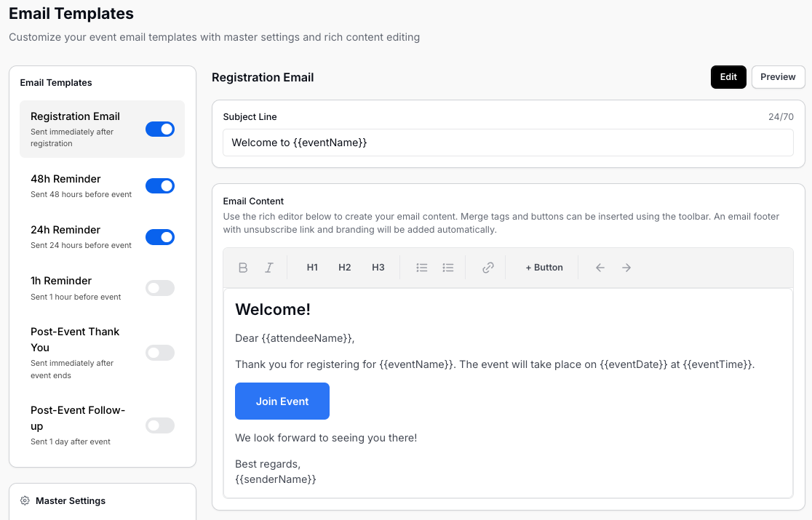The width and height of the screenshot is (812, 520).
Task: Apply italic formatting in editor toolbar
Action: (x=269, y=268)
